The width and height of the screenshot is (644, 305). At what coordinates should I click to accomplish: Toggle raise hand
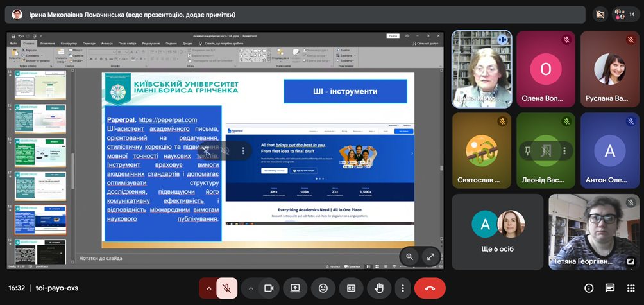click(x=378, y=288)
